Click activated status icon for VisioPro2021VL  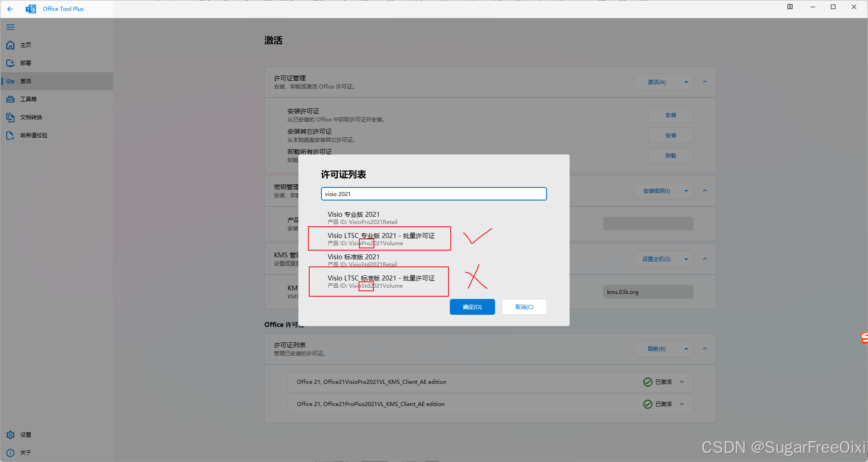647,382
